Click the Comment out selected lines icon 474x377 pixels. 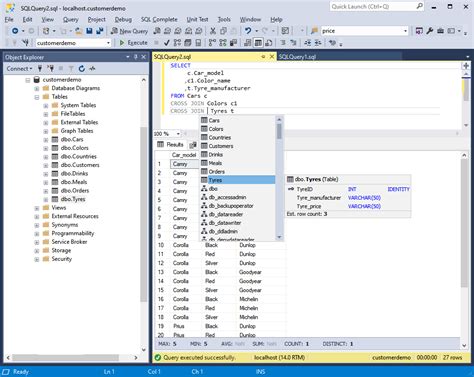[x=283, y=43]
